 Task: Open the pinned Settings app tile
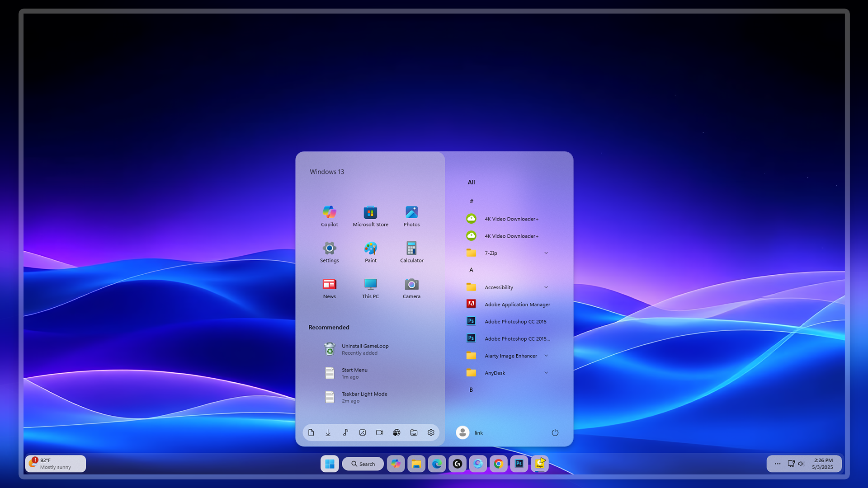point(329,252)
